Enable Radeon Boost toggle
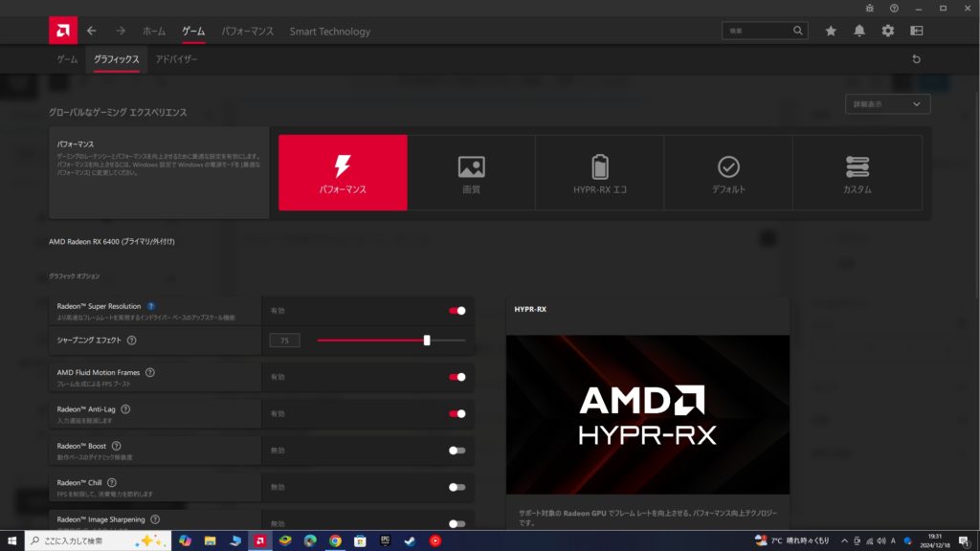This screenshot has width=980, height=551. [x=457, y=451]
